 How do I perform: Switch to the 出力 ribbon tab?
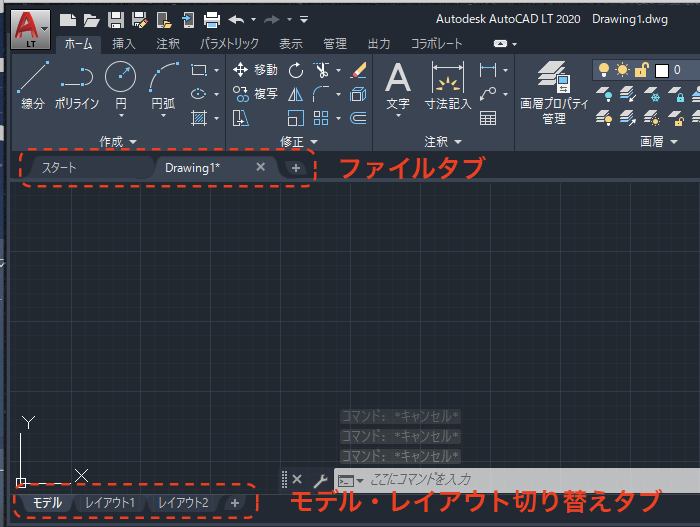click(379, 44)
